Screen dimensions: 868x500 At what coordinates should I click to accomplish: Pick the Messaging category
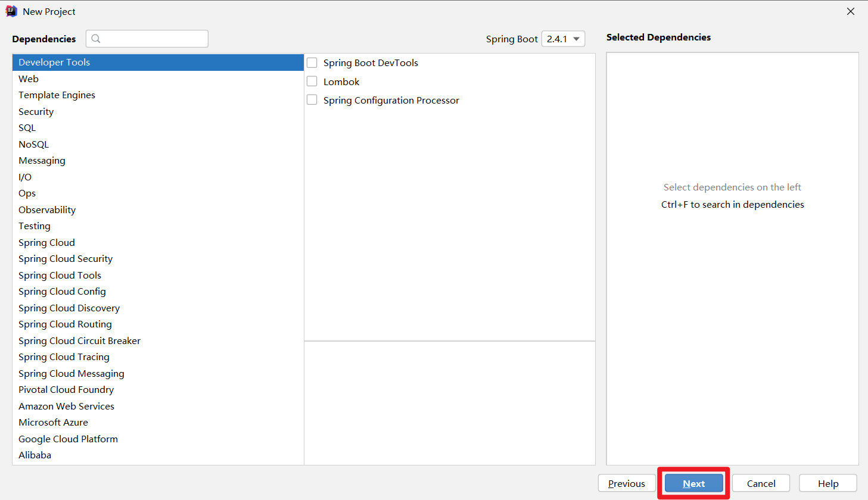[x=158, y=161]
